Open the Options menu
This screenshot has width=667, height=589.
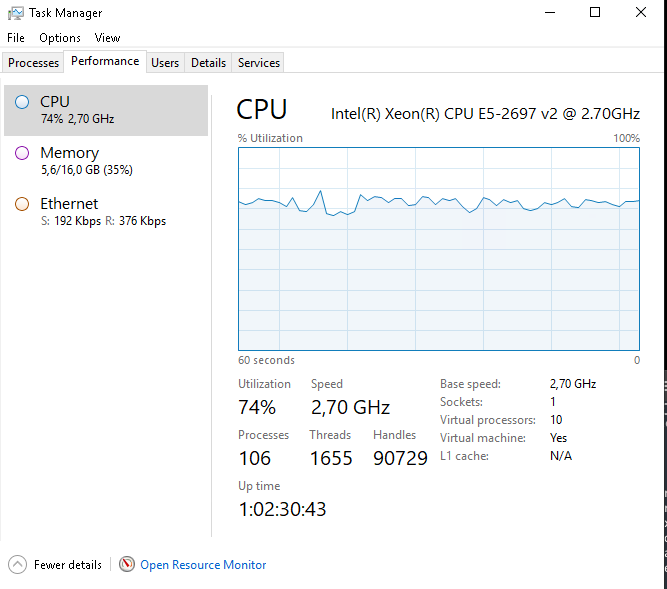(x=60, y=38)
